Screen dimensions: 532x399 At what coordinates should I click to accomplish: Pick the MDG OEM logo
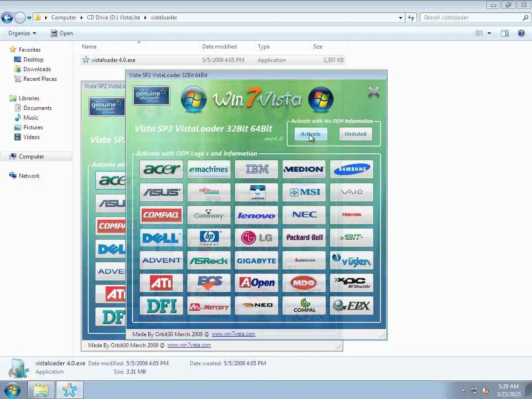[x=304, y=283]
